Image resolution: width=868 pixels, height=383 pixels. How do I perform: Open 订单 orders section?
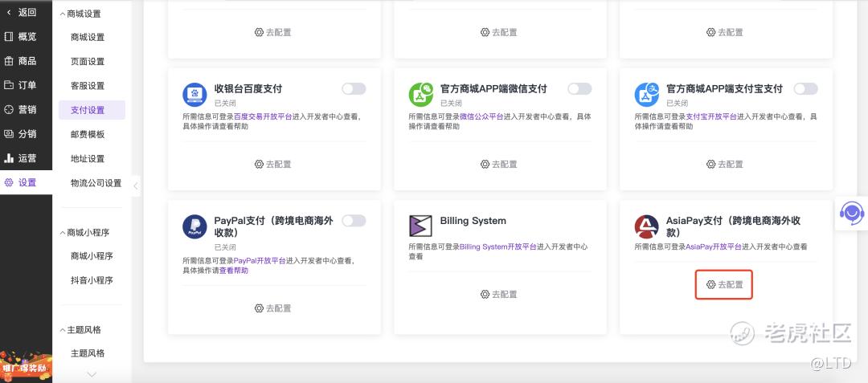pyautogui.click(x=26, y=85)
